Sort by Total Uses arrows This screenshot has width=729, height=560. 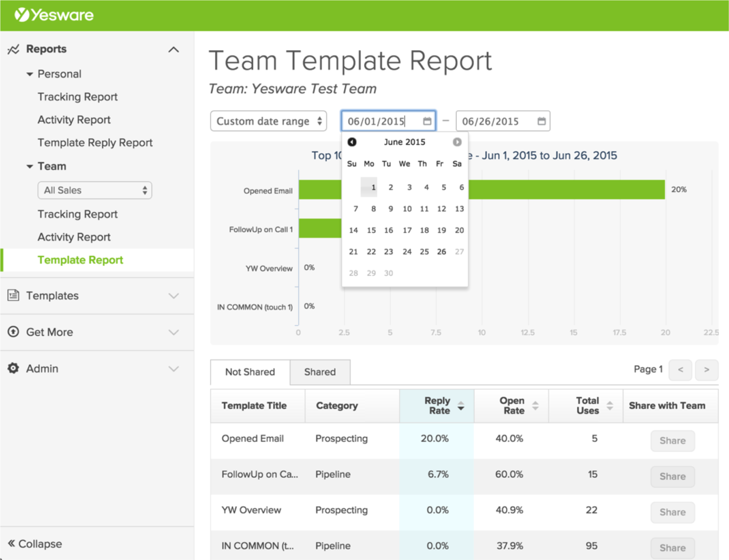pos(610,406)
